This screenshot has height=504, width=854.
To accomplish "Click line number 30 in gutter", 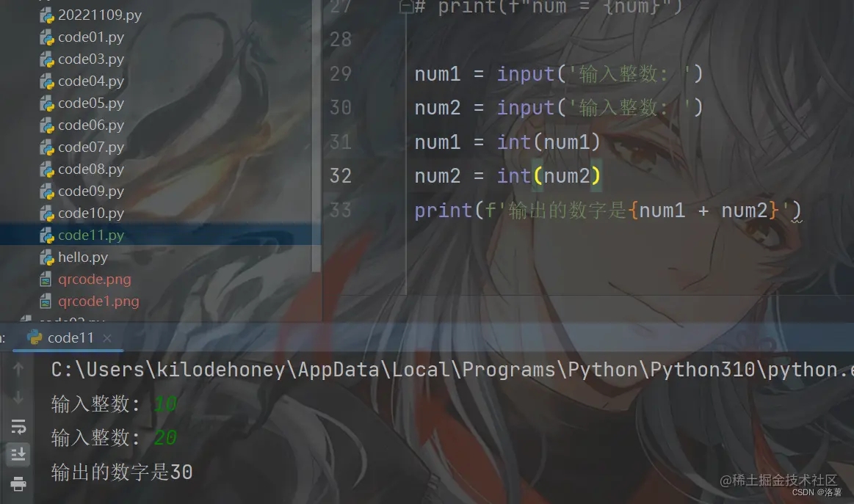I will (x=341, y=108).
